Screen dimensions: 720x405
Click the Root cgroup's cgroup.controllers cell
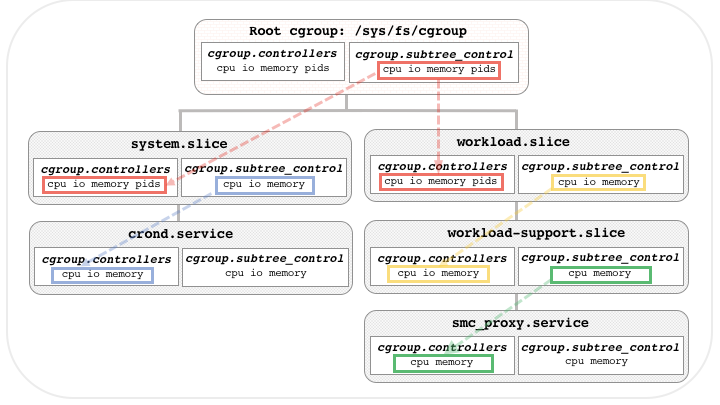tap(272, 62)
